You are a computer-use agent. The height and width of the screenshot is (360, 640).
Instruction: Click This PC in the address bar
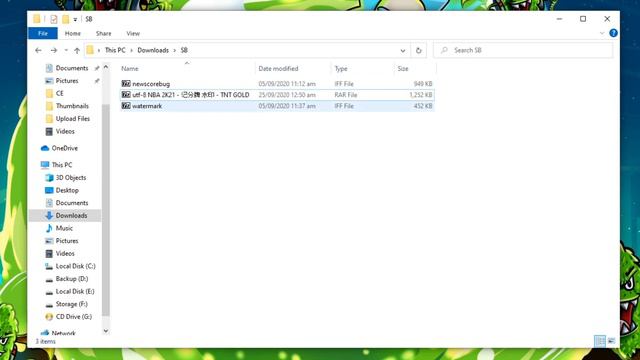(115, 50)
